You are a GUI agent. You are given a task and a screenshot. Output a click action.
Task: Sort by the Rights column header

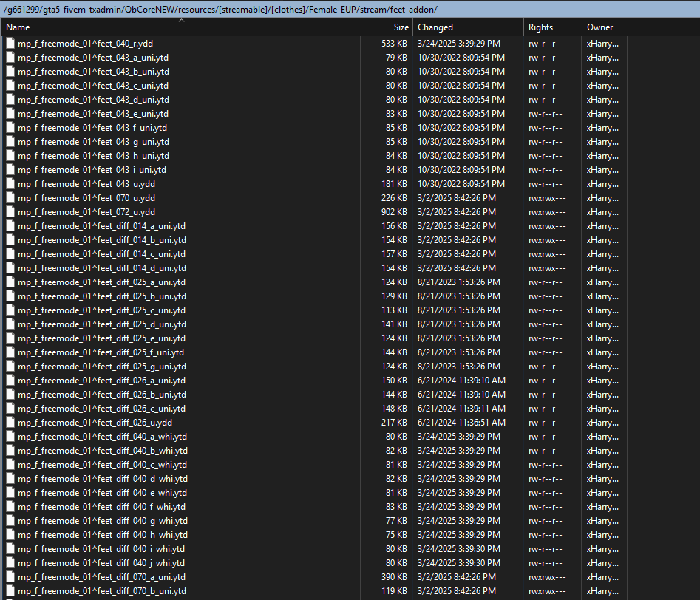(553, 27)
